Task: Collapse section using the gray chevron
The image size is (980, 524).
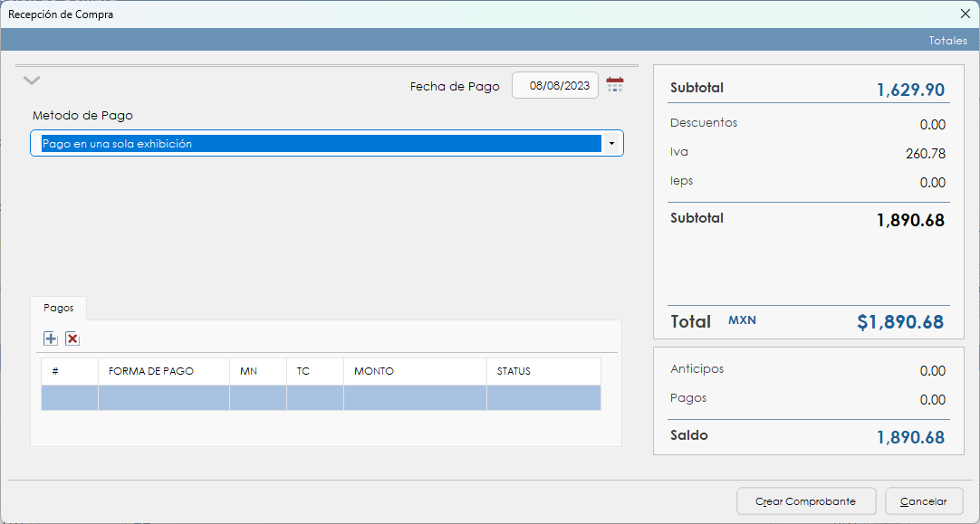Action: 32,81
